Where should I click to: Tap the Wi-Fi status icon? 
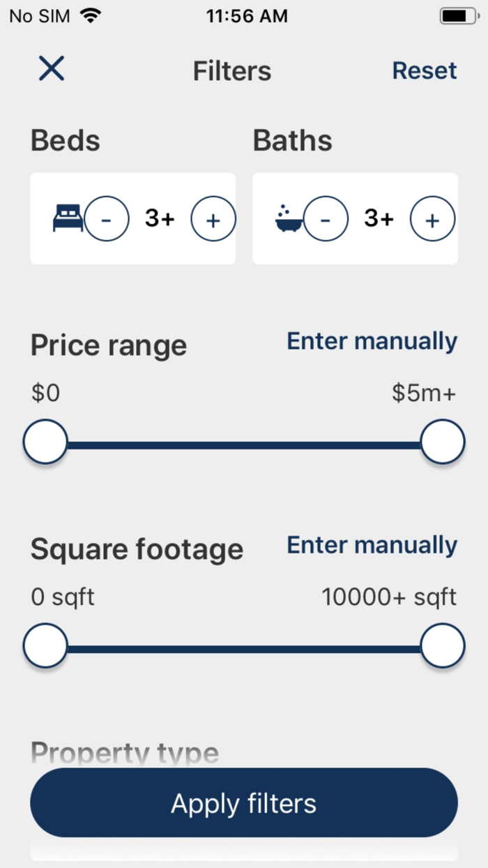pyautogui.click(x=90, y=15)
